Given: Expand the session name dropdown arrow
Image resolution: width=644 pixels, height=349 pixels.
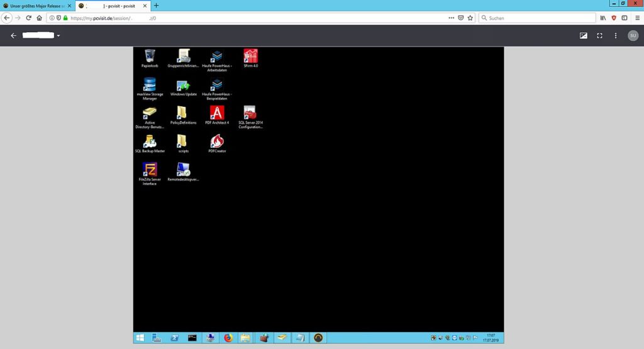Looking at the screenshot, I should [x=58, y=36].
